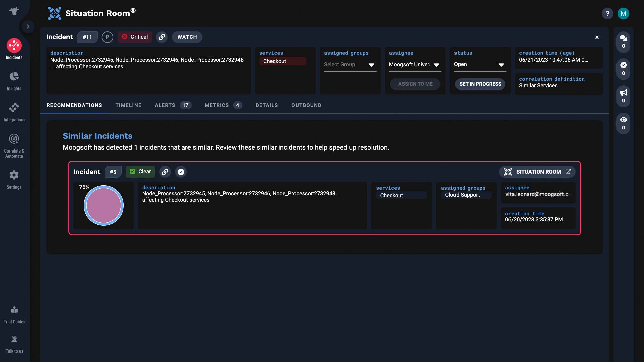The width and height of the screenshot is (644, 362).
Task: Expand the Select Group dropdown
Action: coord(350,65)
